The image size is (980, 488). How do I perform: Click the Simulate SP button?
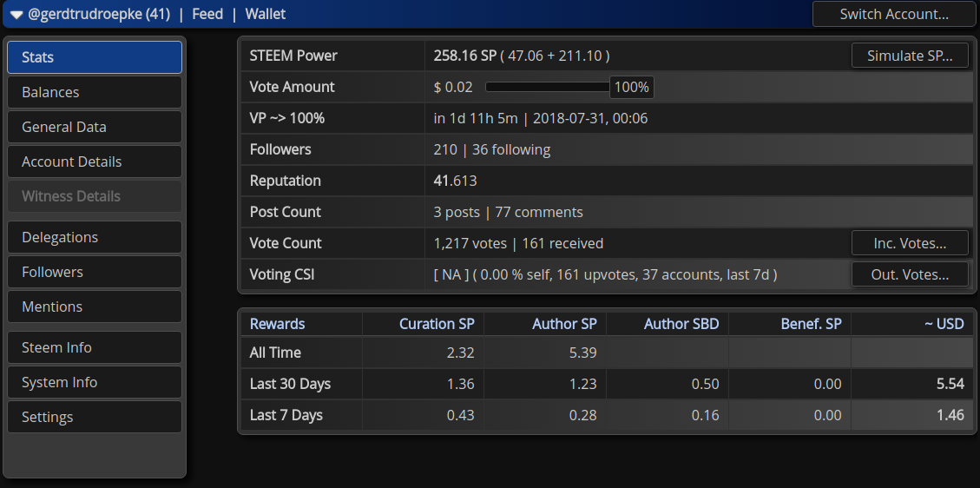(x=909, y=56)
